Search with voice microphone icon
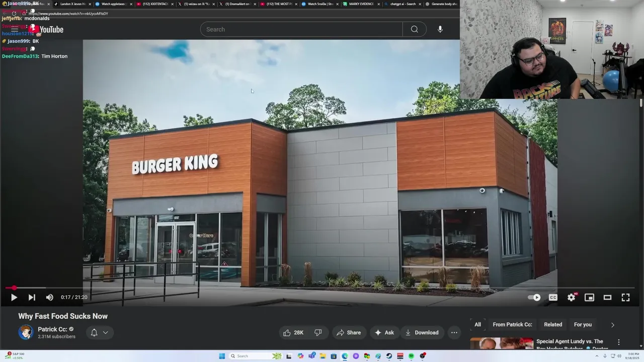The height and width of the screenshot is (362, 644). pos(440,29)
